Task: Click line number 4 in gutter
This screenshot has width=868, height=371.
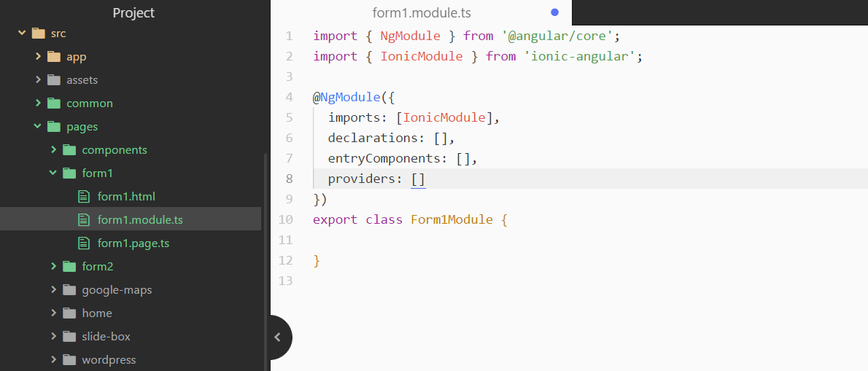Action: 290,98
